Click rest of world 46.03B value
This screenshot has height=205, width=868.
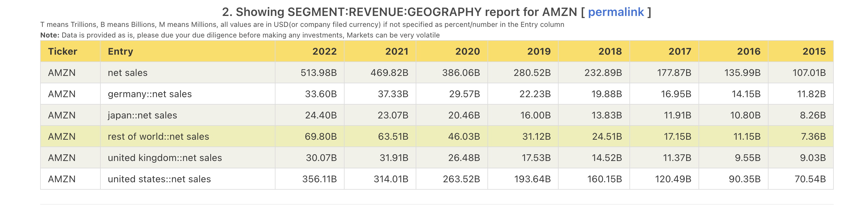tap(464, 136)
